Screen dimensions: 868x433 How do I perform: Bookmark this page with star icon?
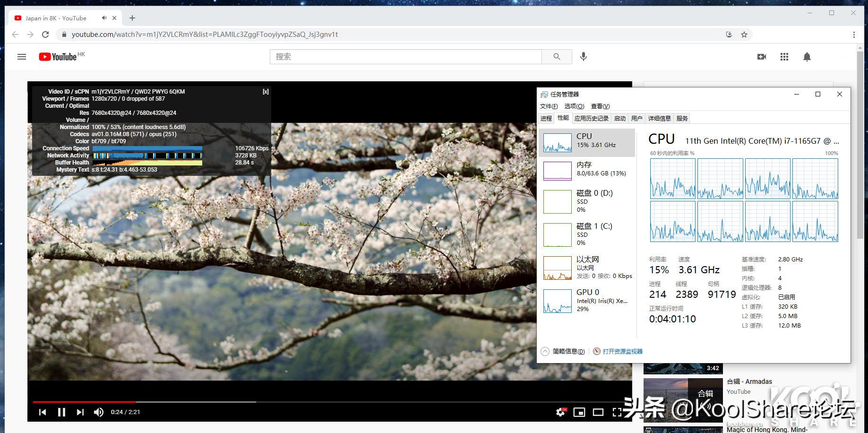point(744,35)
